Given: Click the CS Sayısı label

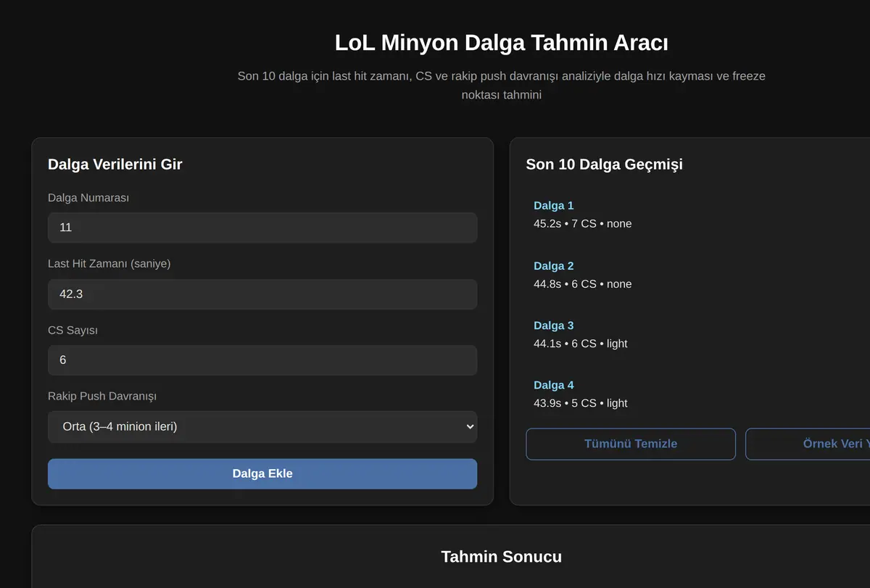Looking at the screenshot, I should 72,331.
